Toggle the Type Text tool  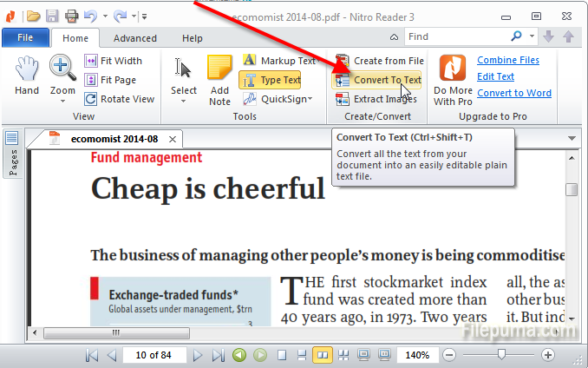click(x=270, y=80)
